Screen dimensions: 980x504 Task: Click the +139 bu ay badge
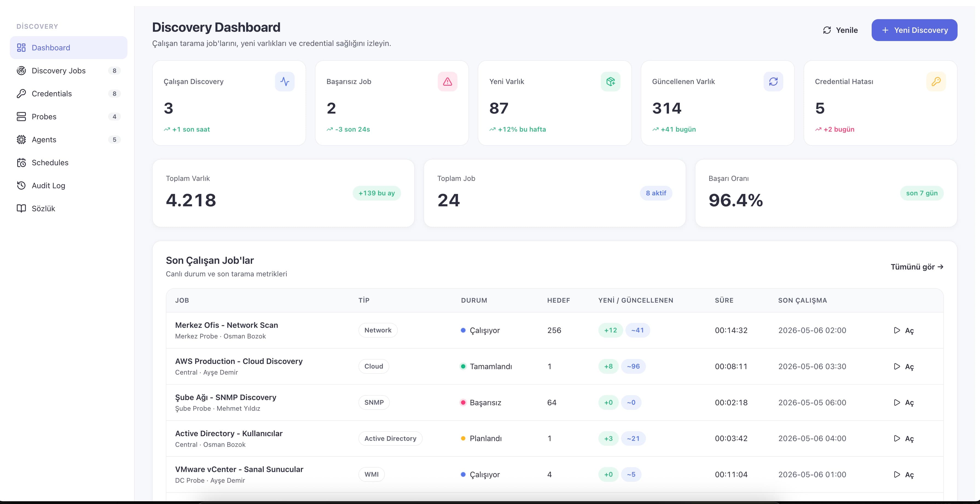pos(377,193)
